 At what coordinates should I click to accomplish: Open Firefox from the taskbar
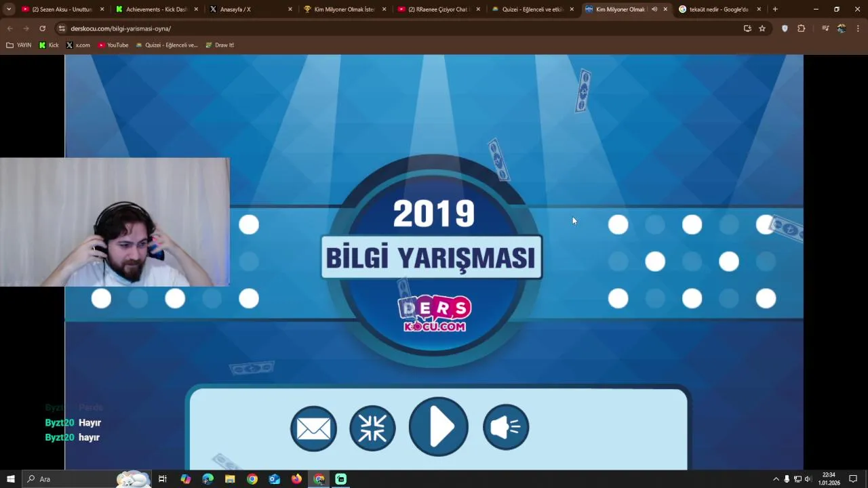296,479
